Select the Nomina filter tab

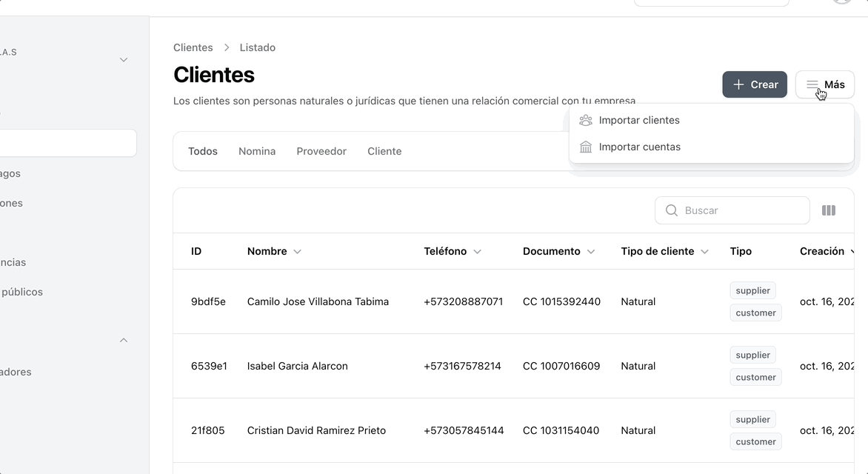click(x=257, y=151)
